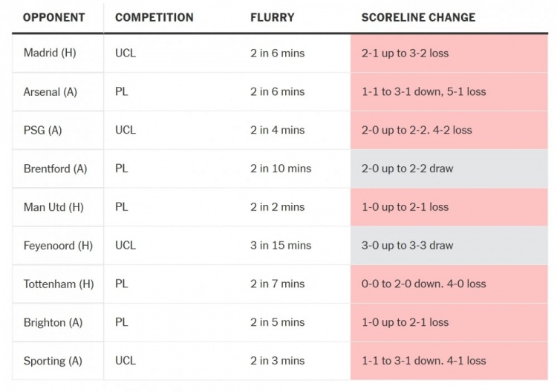The image size is (557, 392).
Task: Click the COMPETITION column header
Action: pos(154,17)
